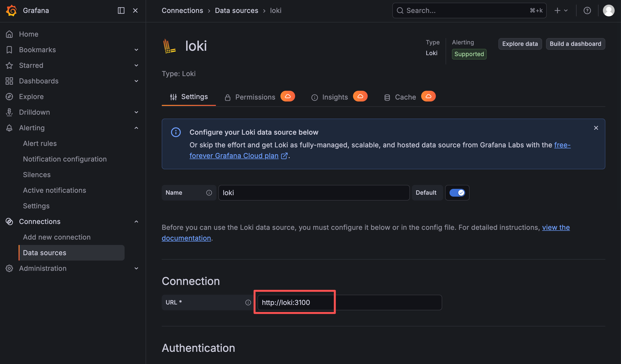The image size is (621, 364).
Task: Open the user profile avatar
Action: tap(609, 10)
